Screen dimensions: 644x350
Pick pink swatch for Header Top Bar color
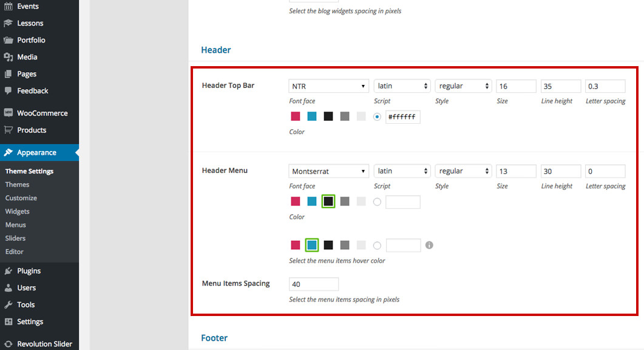click(296, 116)
